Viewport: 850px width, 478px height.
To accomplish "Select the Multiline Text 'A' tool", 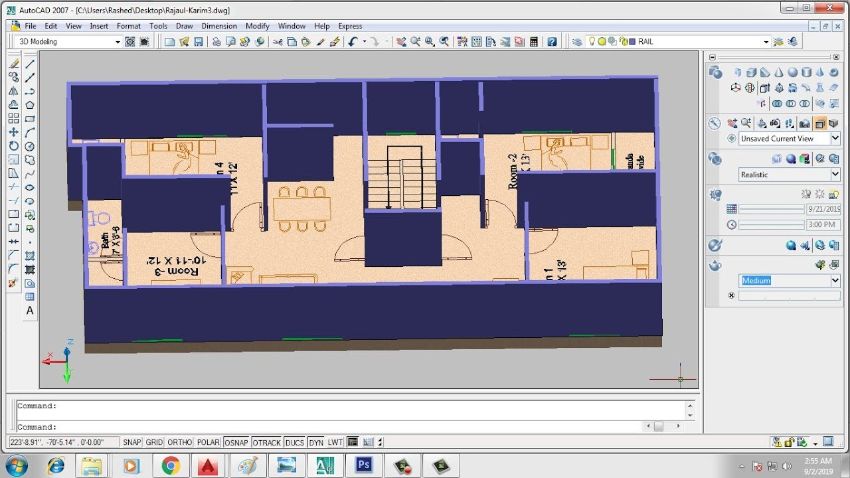I will pos(30,311).
